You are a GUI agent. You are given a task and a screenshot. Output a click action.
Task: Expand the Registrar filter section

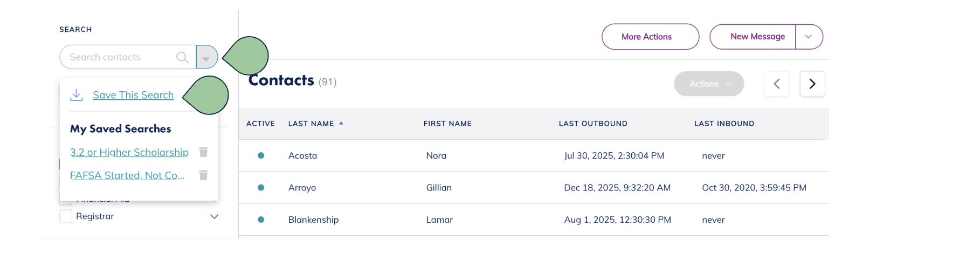click(x=214, y=216)
